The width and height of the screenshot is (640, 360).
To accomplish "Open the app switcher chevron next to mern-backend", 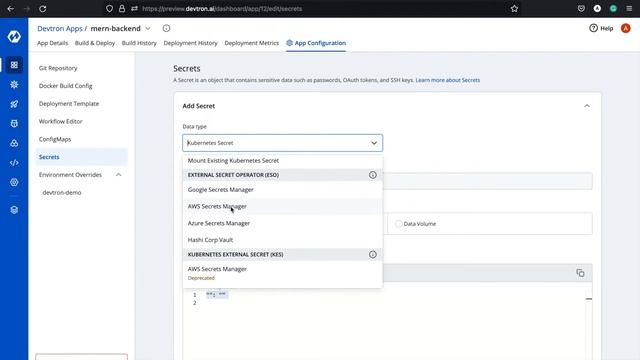I will (x=148, y=28).
